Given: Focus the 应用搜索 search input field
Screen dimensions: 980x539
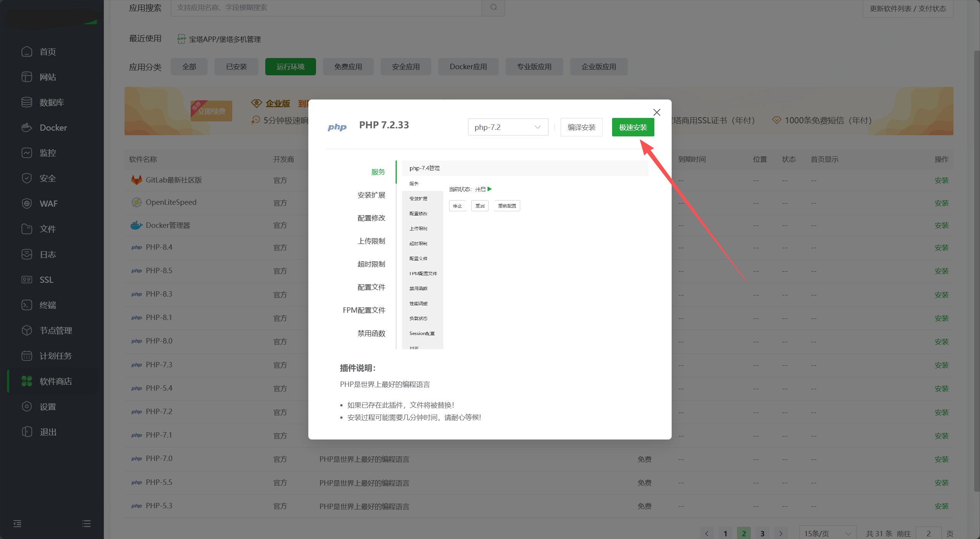Looking at the screenshot, I should pyautogui.click(x=326, y=7).
